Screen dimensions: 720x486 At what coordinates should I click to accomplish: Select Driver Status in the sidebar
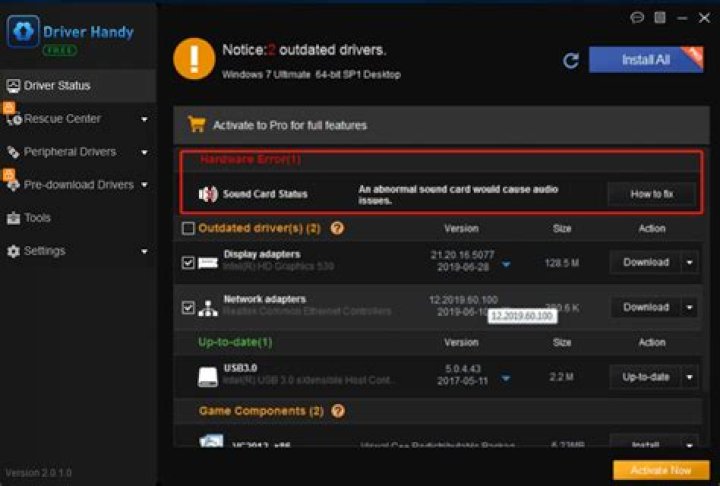tap(78, 85)
